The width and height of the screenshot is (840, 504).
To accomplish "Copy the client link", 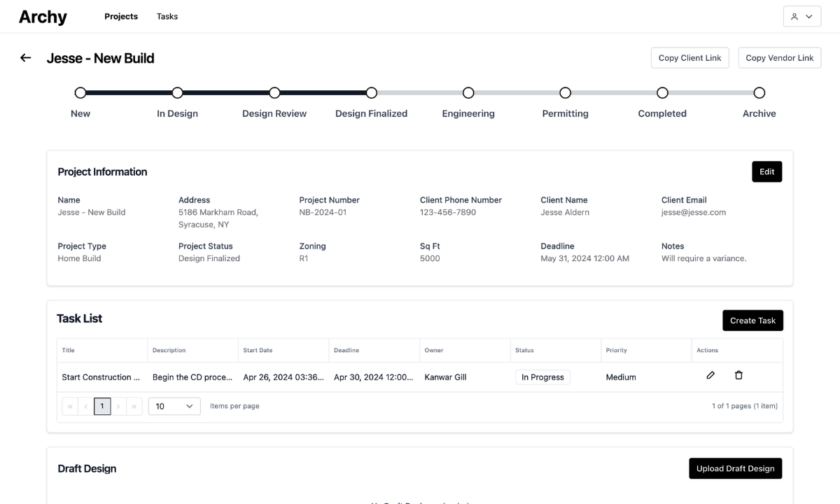I will click(690, 58).
